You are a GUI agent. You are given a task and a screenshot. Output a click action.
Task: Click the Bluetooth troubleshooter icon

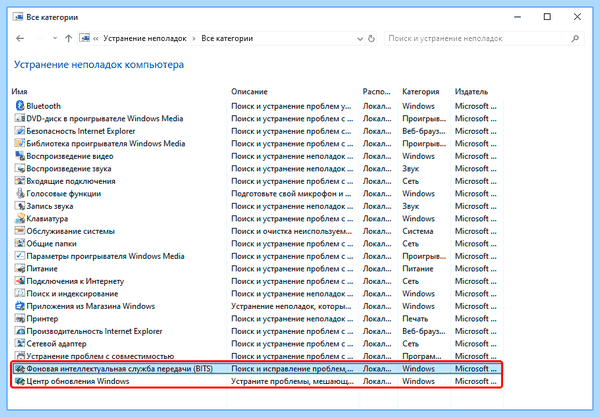(x=20, y=106)
